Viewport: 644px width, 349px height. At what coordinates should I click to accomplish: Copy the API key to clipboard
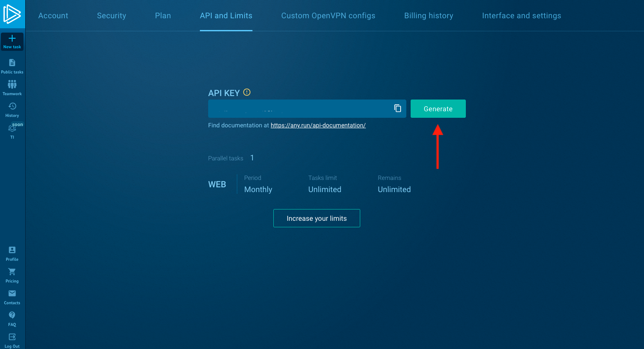coord(398,108)
